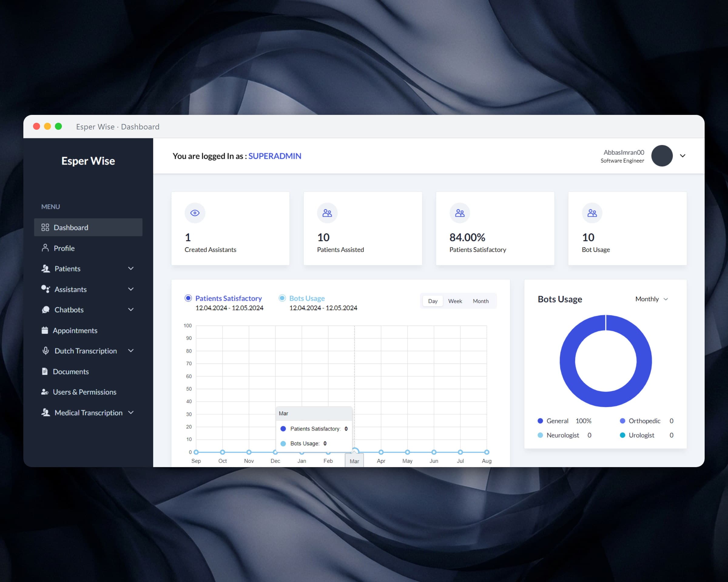
Task: Expand the Assistants menu chevron
Action: pos(131,289)
